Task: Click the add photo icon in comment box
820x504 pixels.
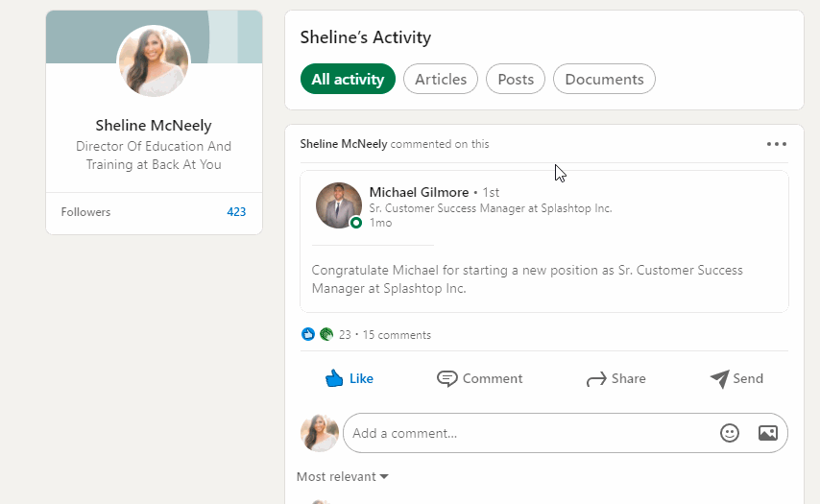Action: [768, 433]
